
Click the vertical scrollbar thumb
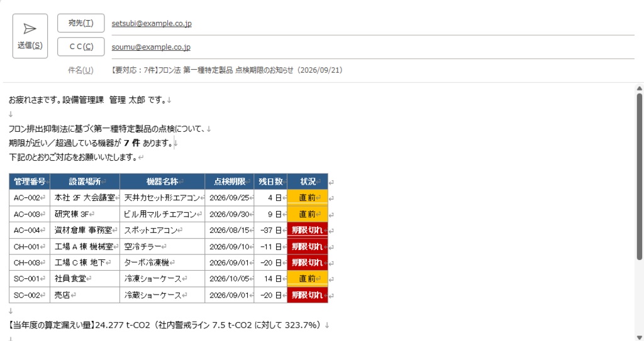639,176
